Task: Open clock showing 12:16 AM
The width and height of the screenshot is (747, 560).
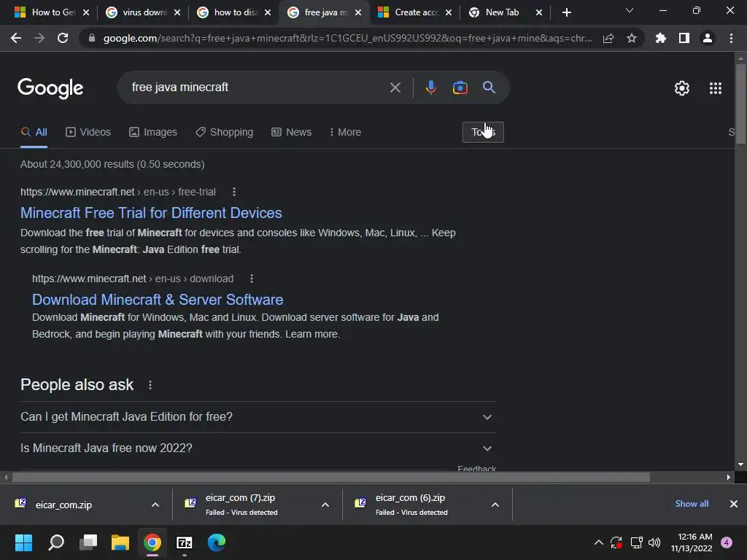Action: pos(692,542)
